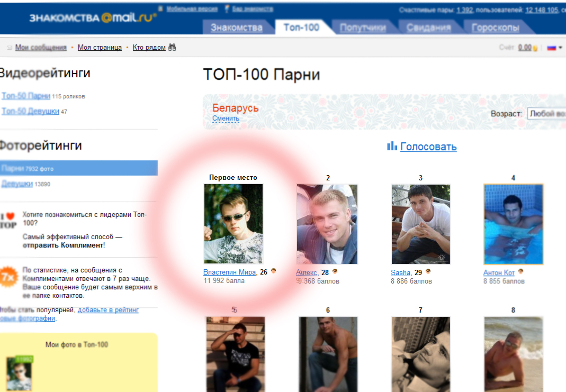Image resolution: width=566 pixels, height=392 pixels.
Task: Open the photo ranked number 5
Action: click(x=236, y=354)
